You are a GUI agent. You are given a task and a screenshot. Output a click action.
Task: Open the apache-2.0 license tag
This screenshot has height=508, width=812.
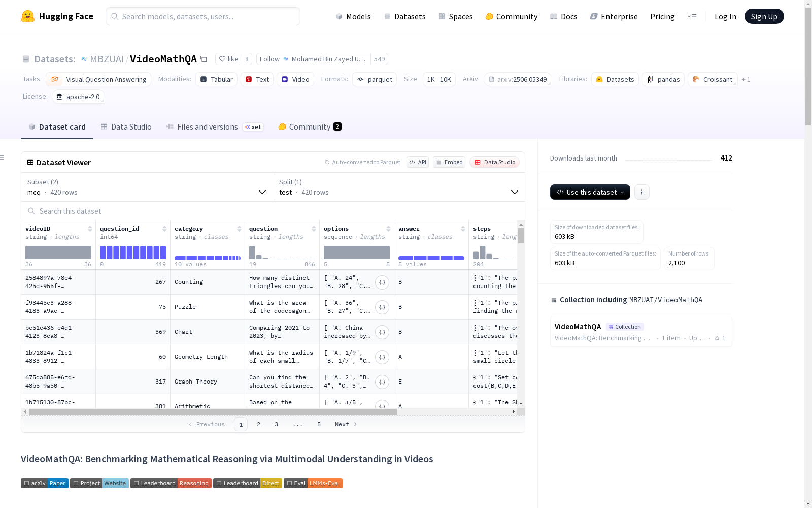tap(78, 97)
